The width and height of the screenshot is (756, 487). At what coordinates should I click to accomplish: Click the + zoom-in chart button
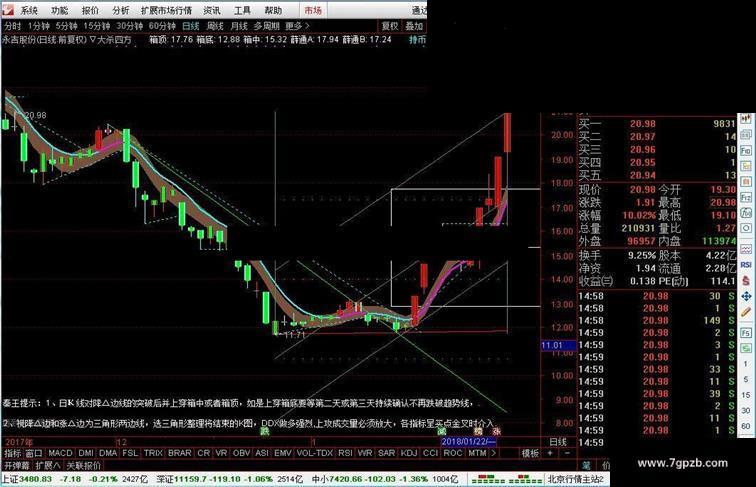pos(550,453)
